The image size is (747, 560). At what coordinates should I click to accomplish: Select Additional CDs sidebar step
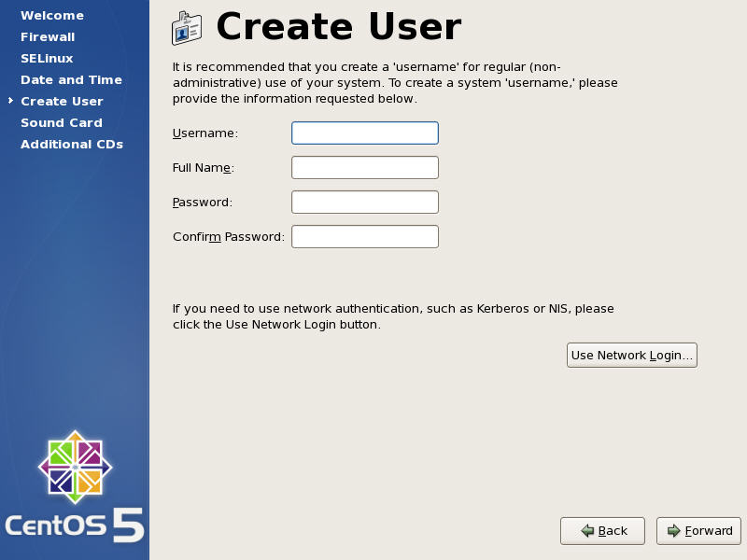tap(72, 144)
